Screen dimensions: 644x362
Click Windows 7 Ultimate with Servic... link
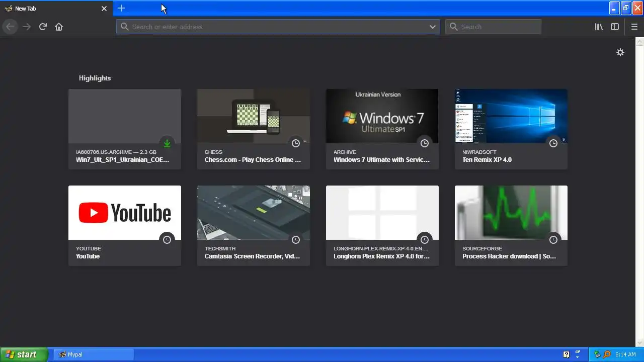pos(382,160)
